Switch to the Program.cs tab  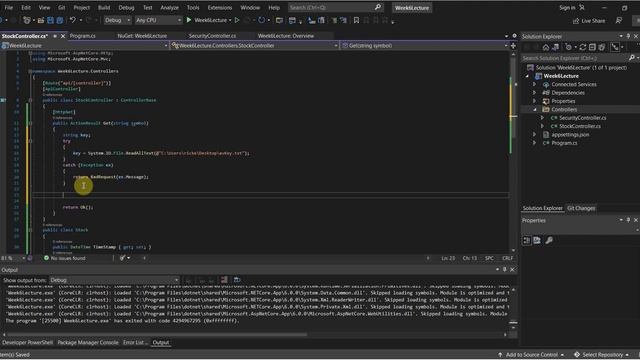[82, 36]
